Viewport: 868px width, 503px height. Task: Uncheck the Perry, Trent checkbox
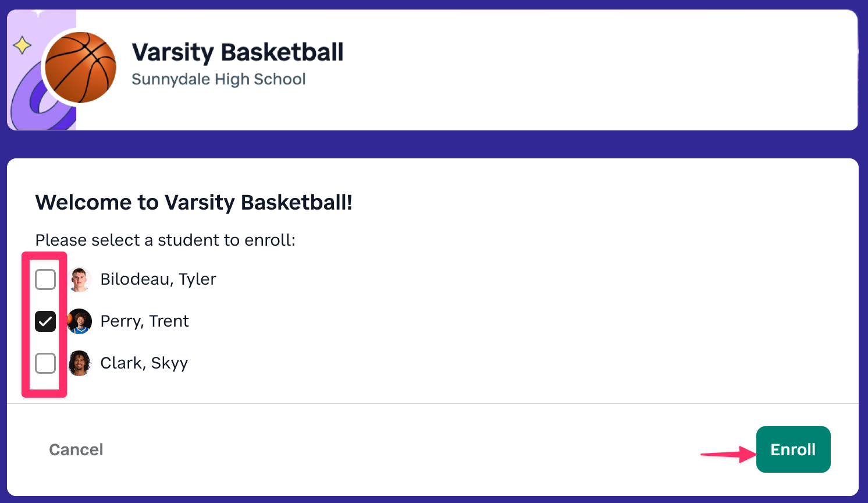(45, 321)
